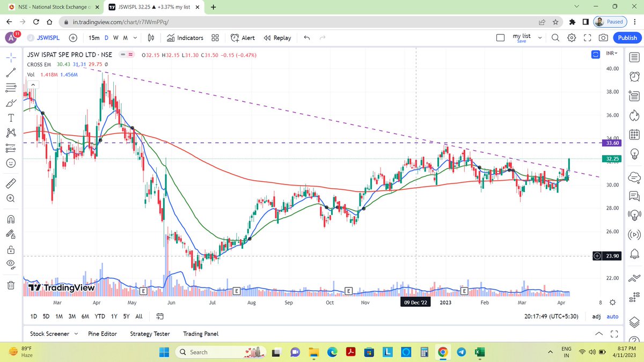The height and width of the screenshot is (362, 644).
Task: Open the Pine Editor tab
Action: click(x=103, y=334)
